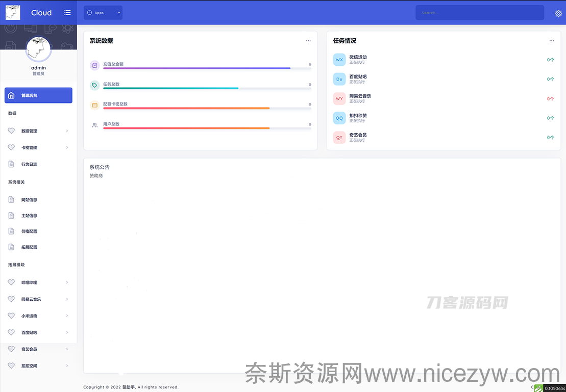
Task: Click the 任务总数 tag icon
Action: [94, 86]
